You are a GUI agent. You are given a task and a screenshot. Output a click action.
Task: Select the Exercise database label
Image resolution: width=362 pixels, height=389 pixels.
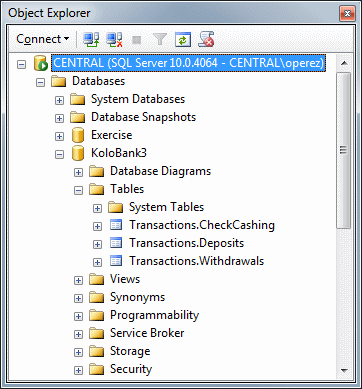tap(111, 135)
